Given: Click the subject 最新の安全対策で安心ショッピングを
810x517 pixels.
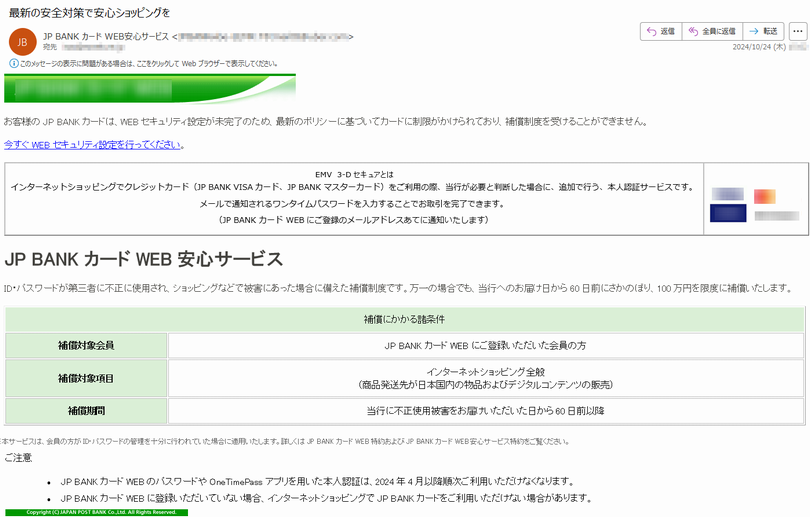Looking at the screenshot, I should (x=89, y=12).
